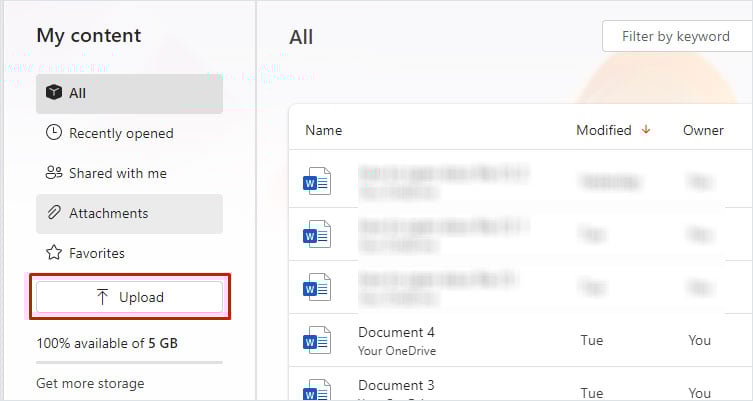Click the Owner column header
This screenshot has width=753, height=401.
tap(703, 130)
